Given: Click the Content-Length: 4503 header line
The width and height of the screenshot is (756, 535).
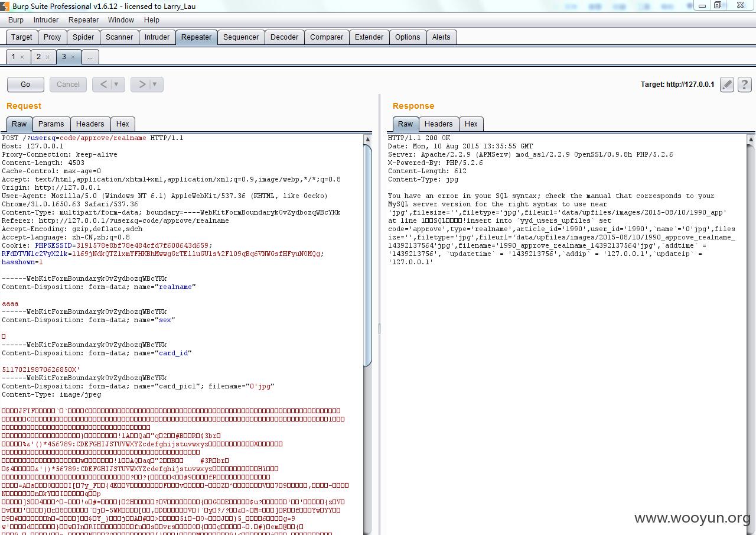Looking at the screenshot, I should point(43,163).
